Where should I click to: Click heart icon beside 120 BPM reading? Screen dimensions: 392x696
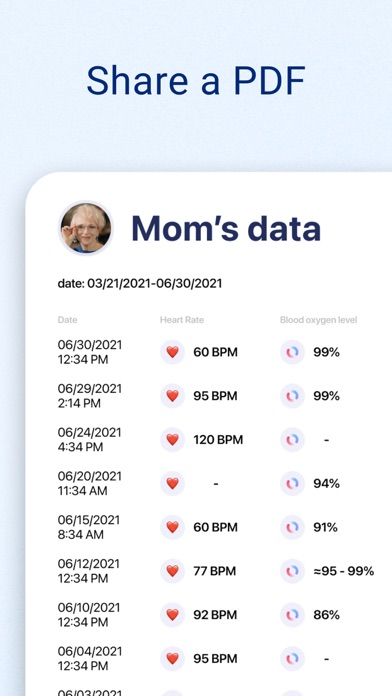172,439
